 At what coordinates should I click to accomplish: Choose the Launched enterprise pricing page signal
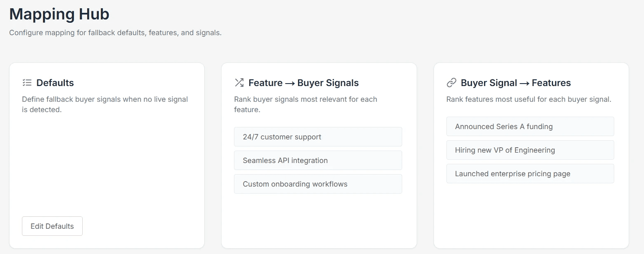pos(530,174)
